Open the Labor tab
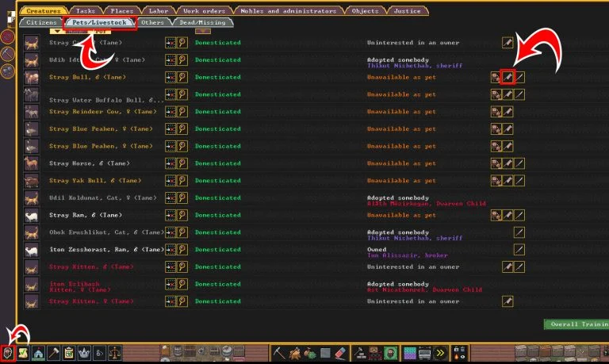 159,11
